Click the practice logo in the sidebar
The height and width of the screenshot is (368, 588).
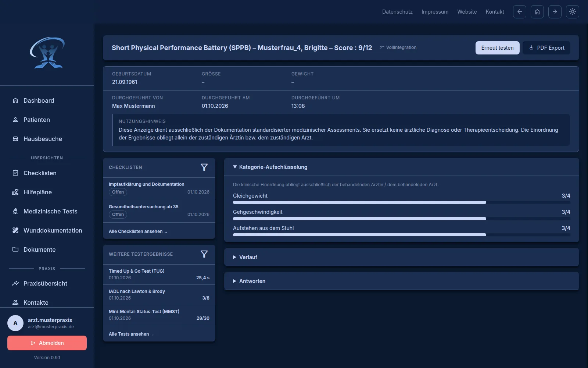(47, 53)
